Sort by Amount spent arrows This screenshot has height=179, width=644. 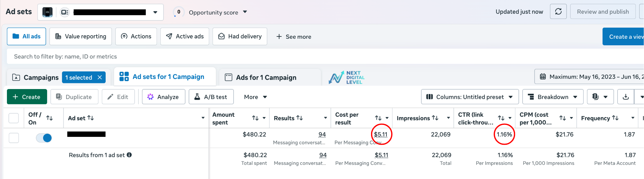[x=255, y=118]
